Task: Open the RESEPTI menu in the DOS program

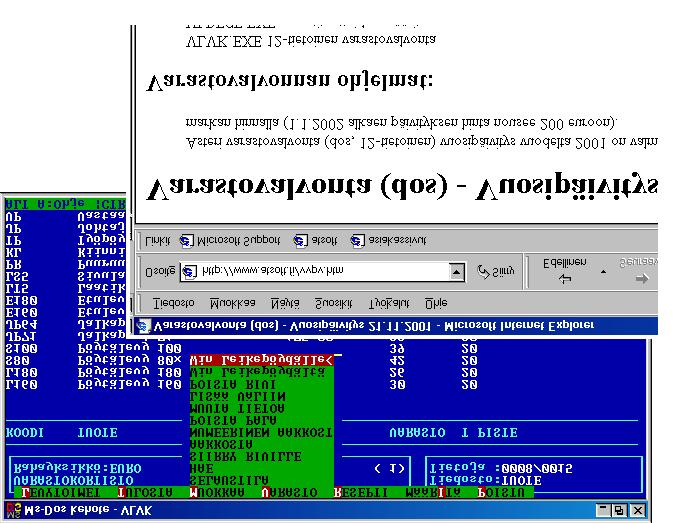Action: [361, 493]
